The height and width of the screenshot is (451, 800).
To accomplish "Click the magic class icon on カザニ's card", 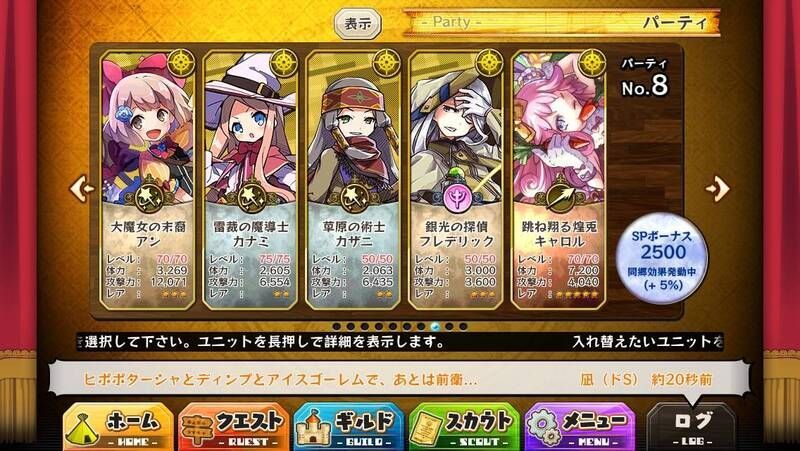I will coord(355,196).
